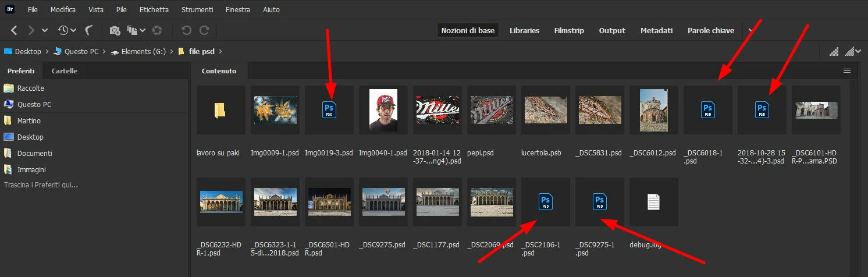Switch to Parole chiave workspace
The height and width of the screenshot is (277, 868).
tap(710, 30)
